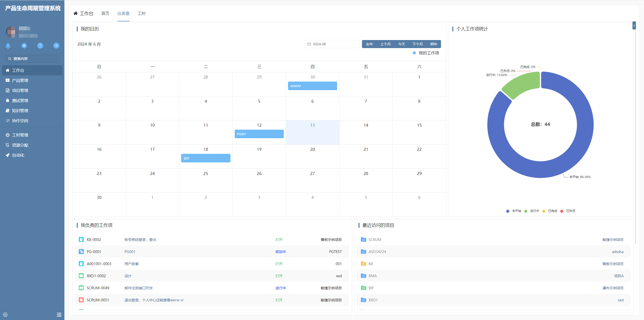644x320 pixels.
Task: Expand the right panel collapse arrow
Action: [634, 25]
